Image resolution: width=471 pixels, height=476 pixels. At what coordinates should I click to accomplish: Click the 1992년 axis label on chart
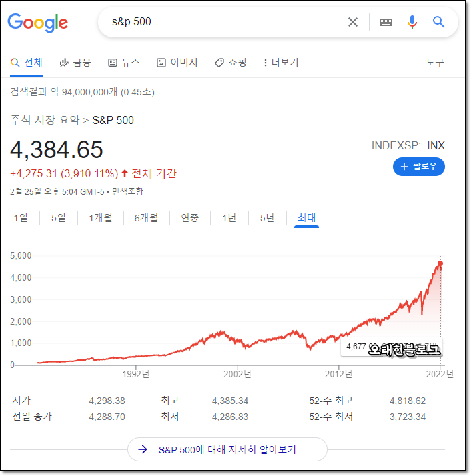tap(136, 374)
